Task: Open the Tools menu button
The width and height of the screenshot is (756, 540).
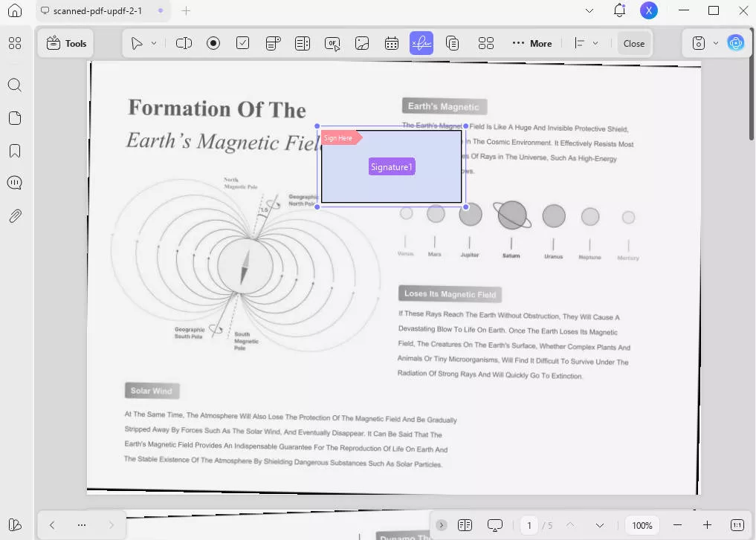Action: pyautogui.click(x=65, y=43)
